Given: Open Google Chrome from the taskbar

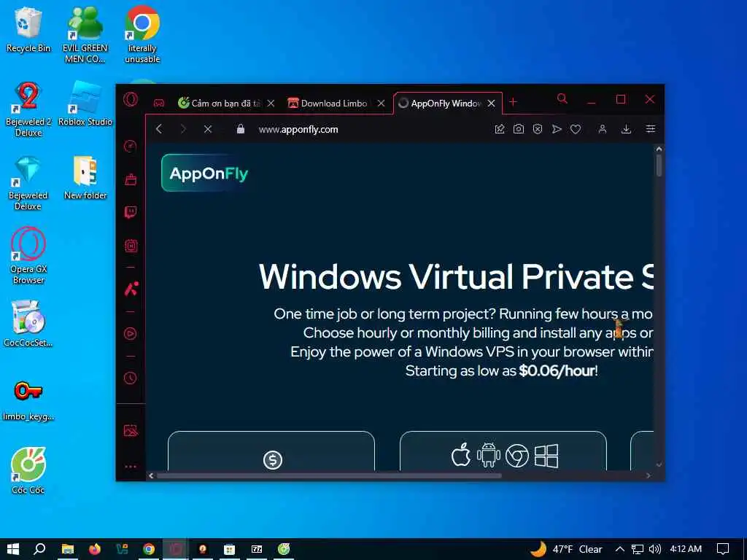Looking at the screenshot, I should pos(149,549).
